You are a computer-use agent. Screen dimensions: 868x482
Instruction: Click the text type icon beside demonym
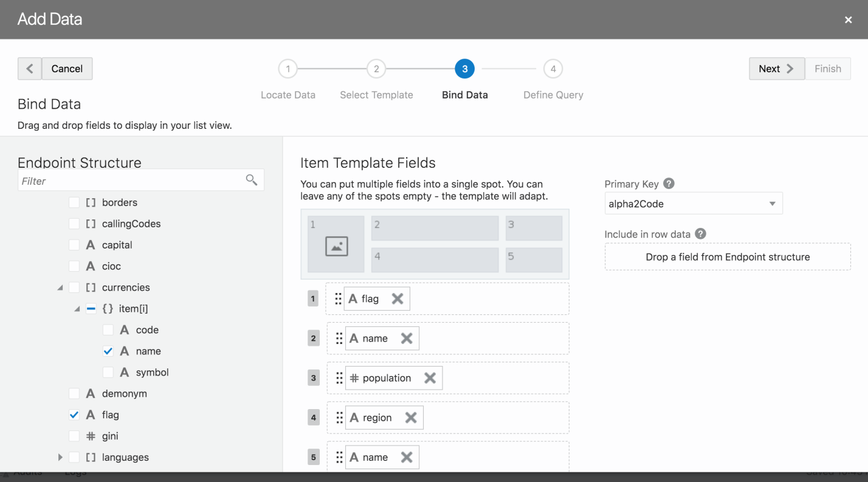91,393
